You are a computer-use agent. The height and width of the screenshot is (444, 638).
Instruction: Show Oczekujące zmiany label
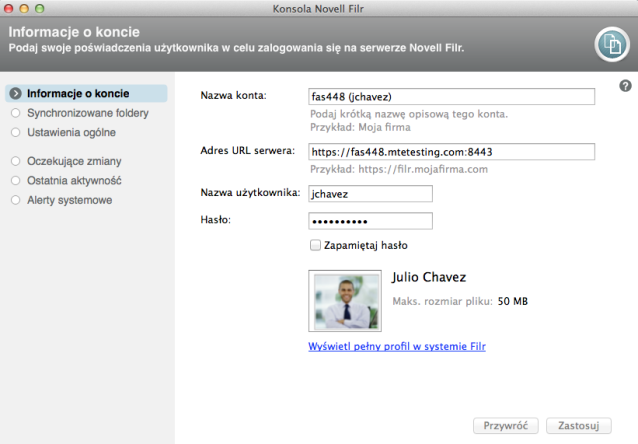pos(74,161)
